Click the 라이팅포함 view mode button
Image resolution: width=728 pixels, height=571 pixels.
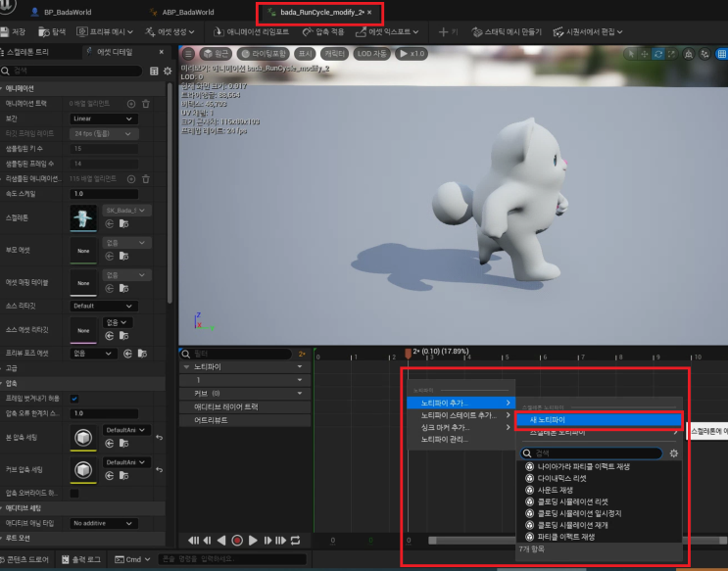tap(264, 54)
